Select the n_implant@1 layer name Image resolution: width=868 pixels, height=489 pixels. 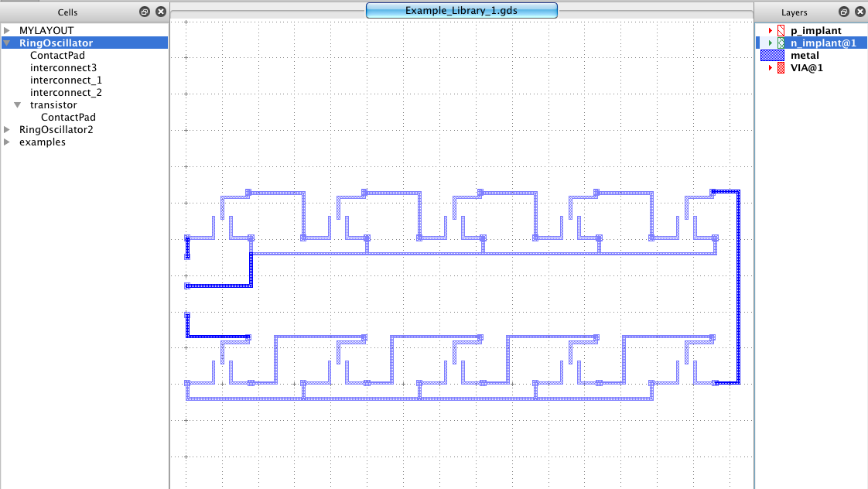click(823, 43)
